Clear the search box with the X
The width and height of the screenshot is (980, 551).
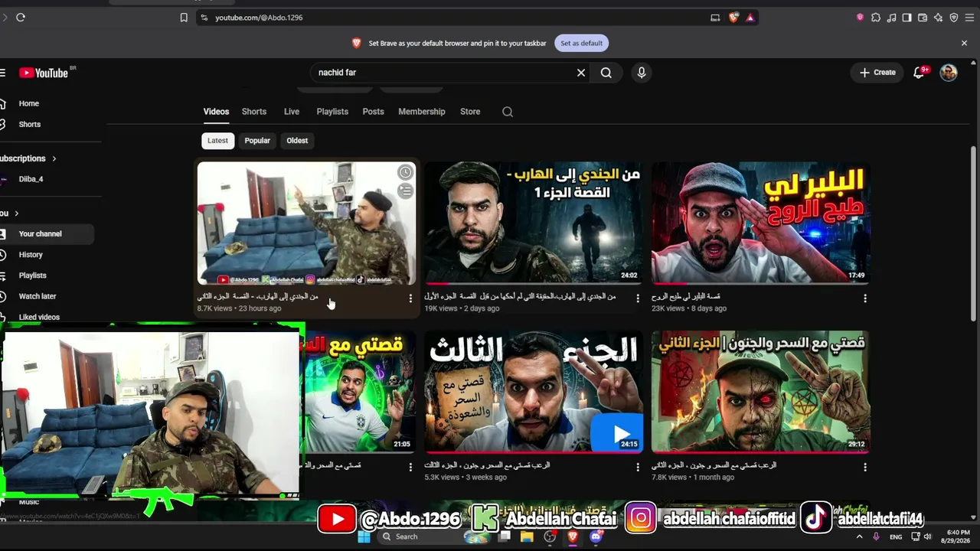click(x=581, y=73)
